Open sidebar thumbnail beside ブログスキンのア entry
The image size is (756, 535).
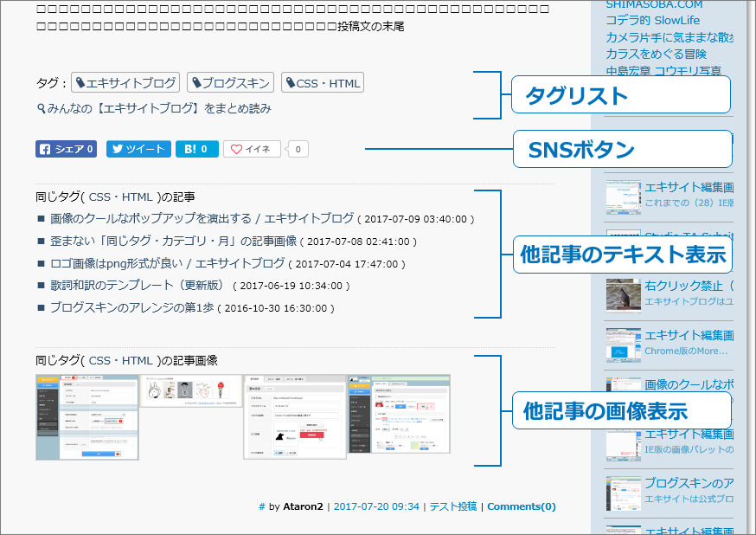[x=624, y=493]
